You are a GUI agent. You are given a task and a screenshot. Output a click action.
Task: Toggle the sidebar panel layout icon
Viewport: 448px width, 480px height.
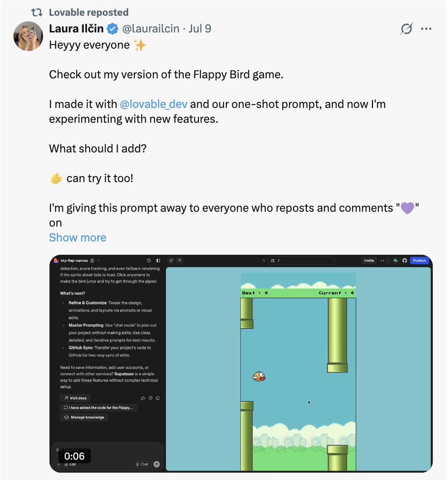(x=158, y=260)
